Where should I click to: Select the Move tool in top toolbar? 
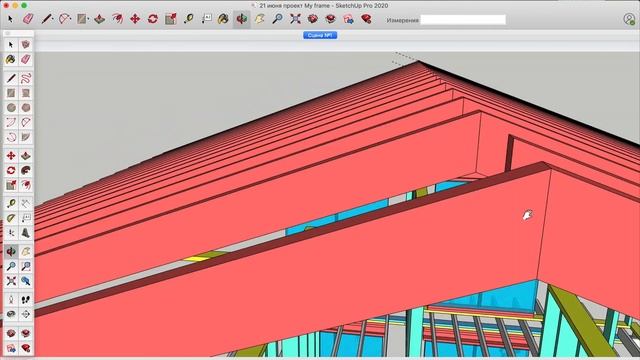(x=135, y=19)
